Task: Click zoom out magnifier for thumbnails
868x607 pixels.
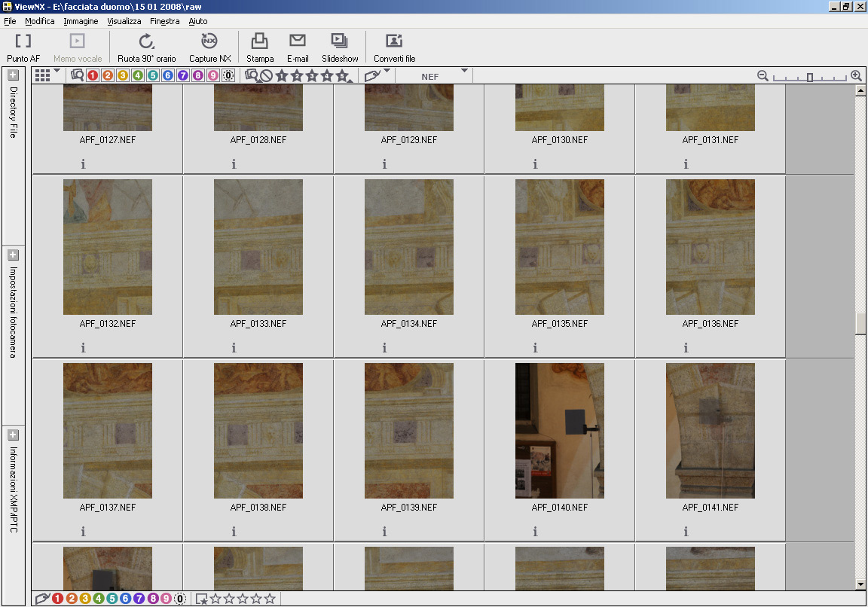Action: [x=763, y=76]
